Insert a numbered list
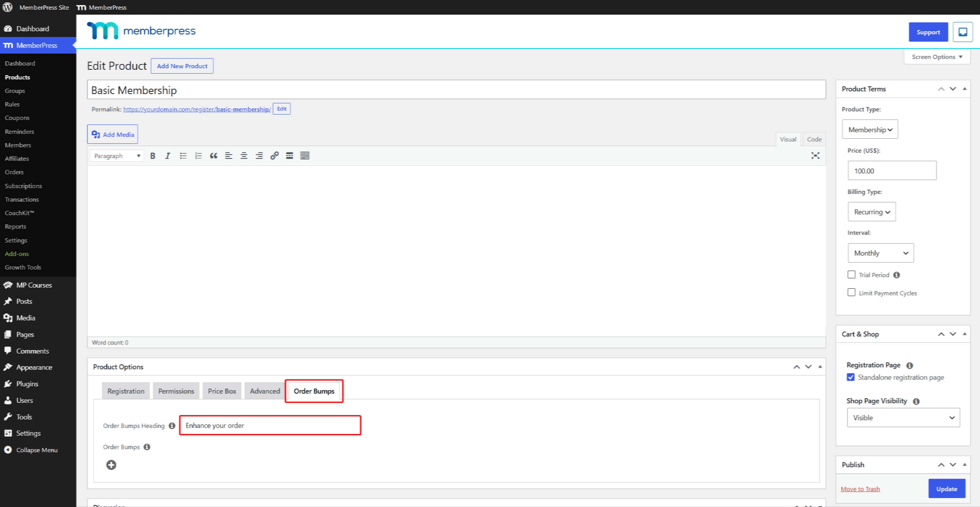This screenshot has height=507, width=980. pyautogui.click(x=198, y=156)
